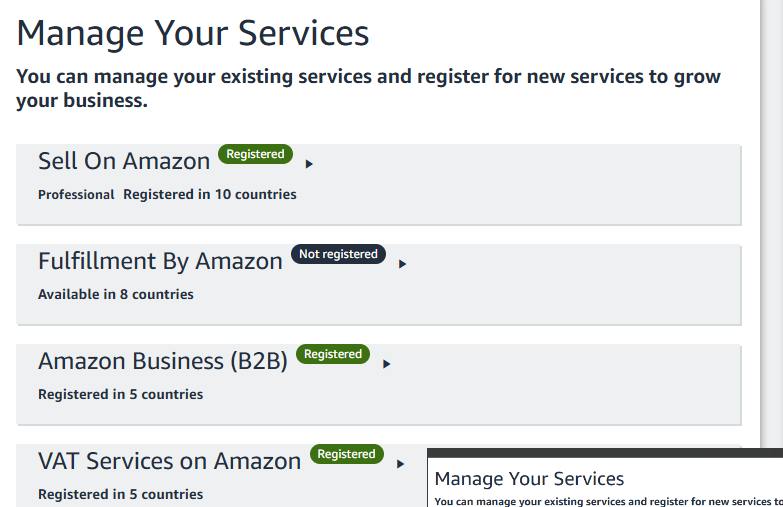Click Registered in 5 countries under Amazon Business
The width and height of the screenshot is (783, 507).
(120, 394)
